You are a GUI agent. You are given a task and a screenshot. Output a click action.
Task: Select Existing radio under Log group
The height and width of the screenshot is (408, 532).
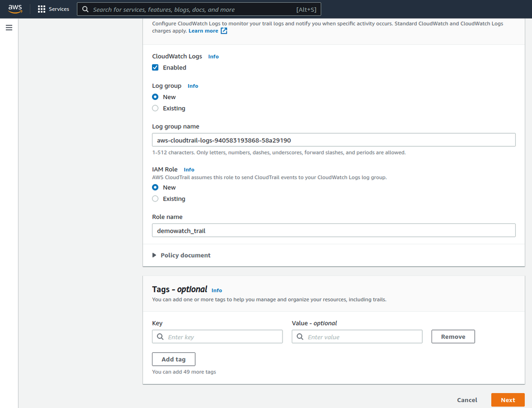pos(155,108)
